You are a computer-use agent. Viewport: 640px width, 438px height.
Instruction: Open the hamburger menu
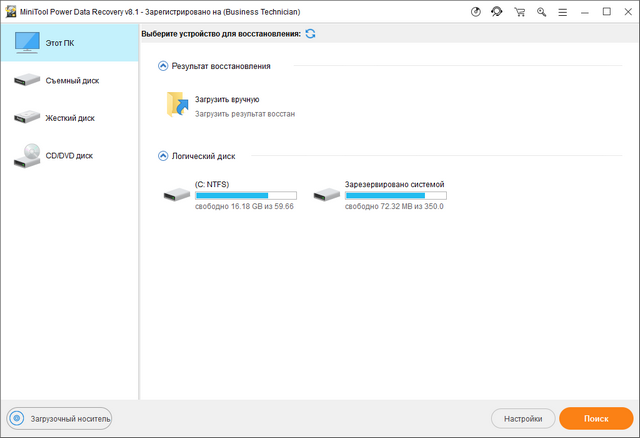pos(562,12)
